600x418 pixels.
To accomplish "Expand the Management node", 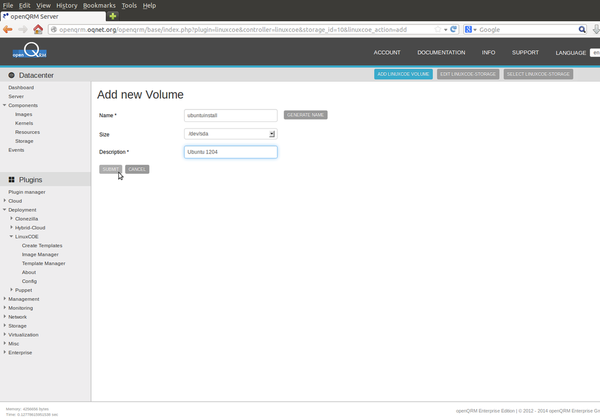I will click(5, 299).
